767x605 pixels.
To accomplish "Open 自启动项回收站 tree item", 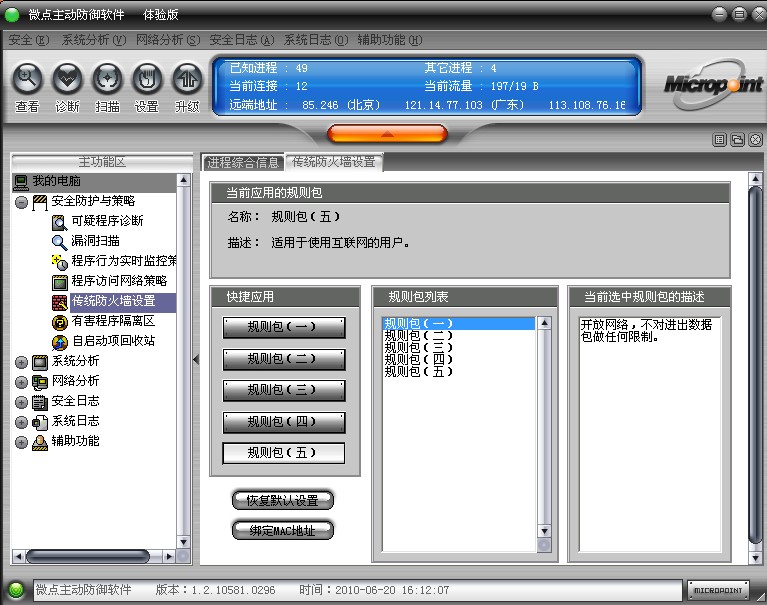I will (112, 341).
